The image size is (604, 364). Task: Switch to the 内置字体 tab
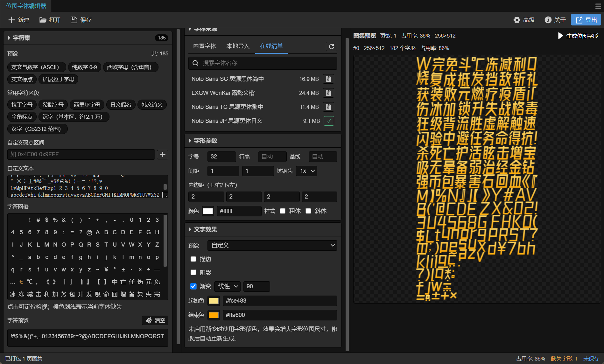205,46
